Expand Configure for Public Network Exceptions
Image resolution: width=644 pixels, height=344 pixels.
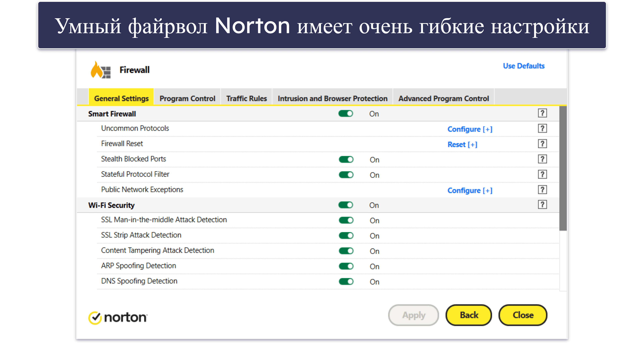470,191
